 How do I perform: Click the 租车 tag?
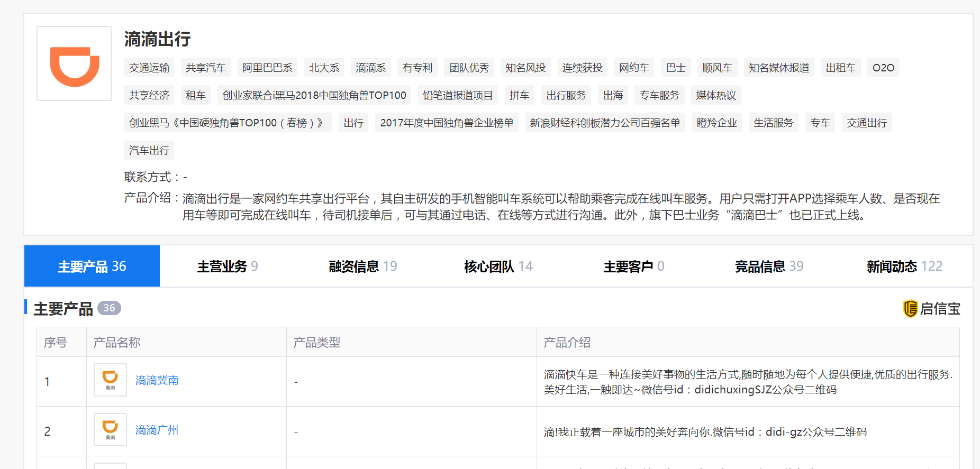click(x=196, y=95)
